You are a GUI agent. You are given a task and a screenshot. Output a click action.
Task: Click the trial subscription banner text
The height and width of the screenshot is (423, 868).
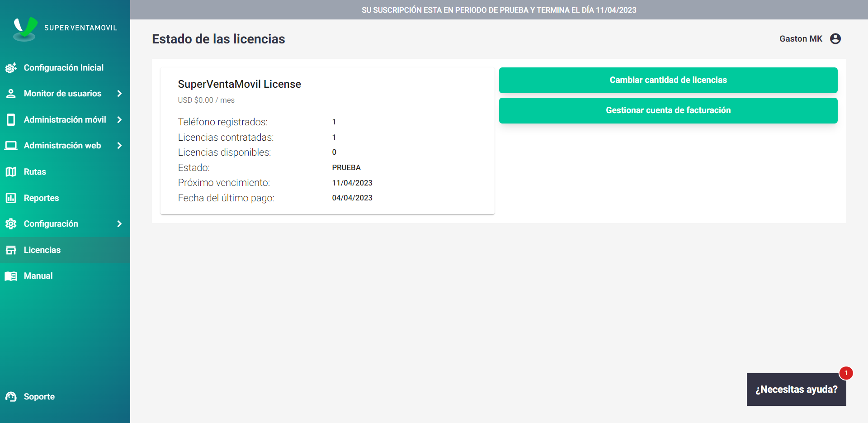point(499,10)
